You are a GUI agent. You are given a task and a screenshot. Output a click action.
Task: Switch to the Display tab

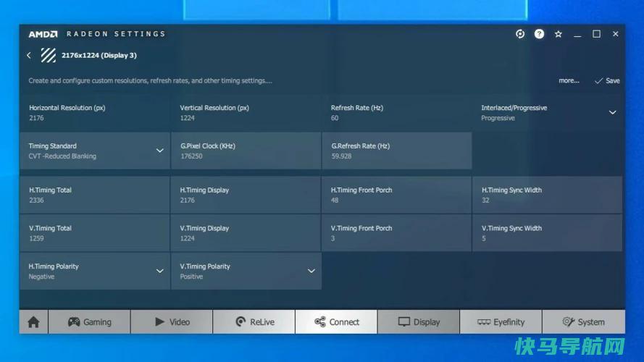click(x=419, y=321)
